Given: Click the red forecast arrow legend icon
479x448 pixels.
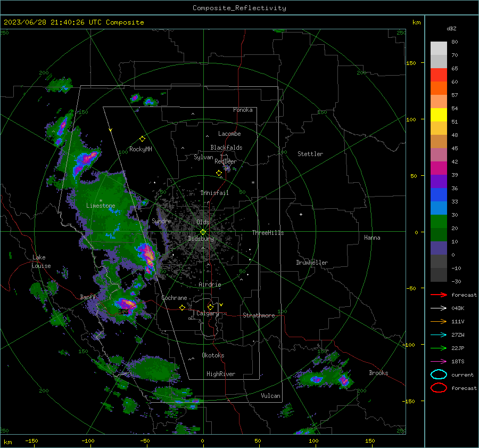Looking at the screenshot, I should click(x=439, y=295).
